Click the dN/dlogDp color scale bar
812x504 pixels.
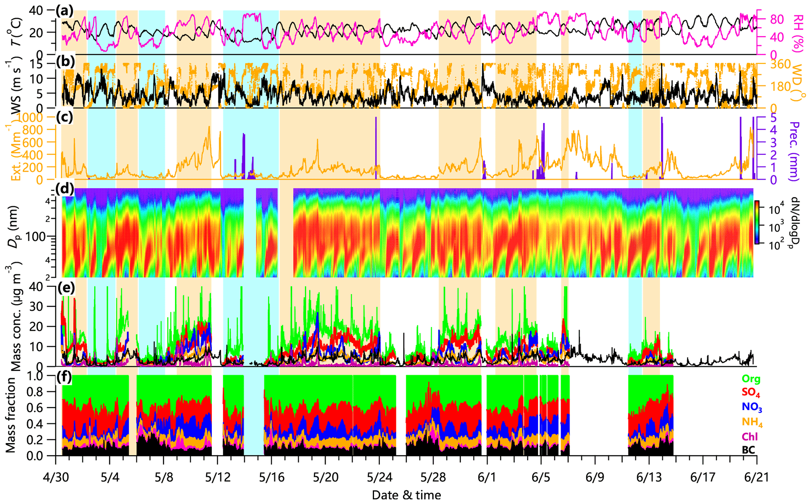pos(758,222)
